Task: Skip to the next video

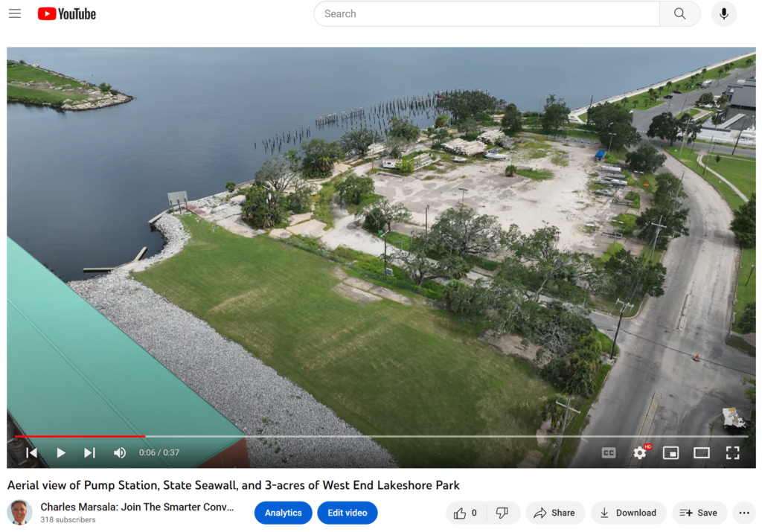Action: pos(89,453)
